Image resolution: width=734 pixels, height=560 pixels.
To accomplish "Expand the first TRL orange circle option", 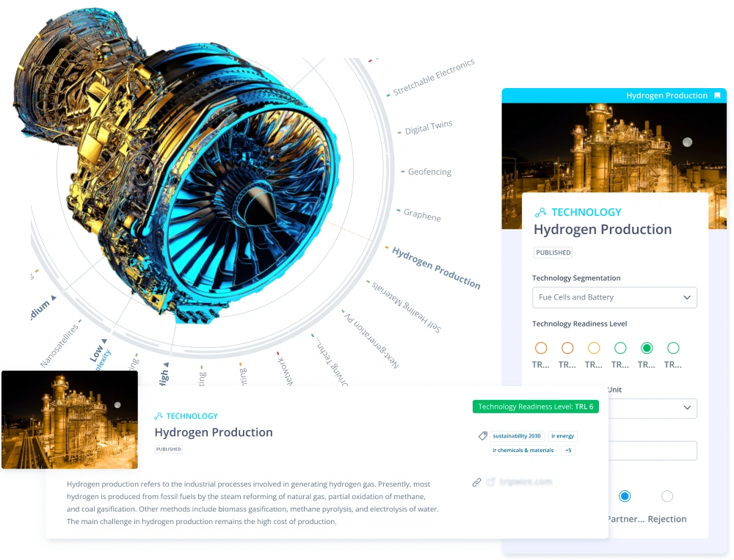I will (541, 347).
